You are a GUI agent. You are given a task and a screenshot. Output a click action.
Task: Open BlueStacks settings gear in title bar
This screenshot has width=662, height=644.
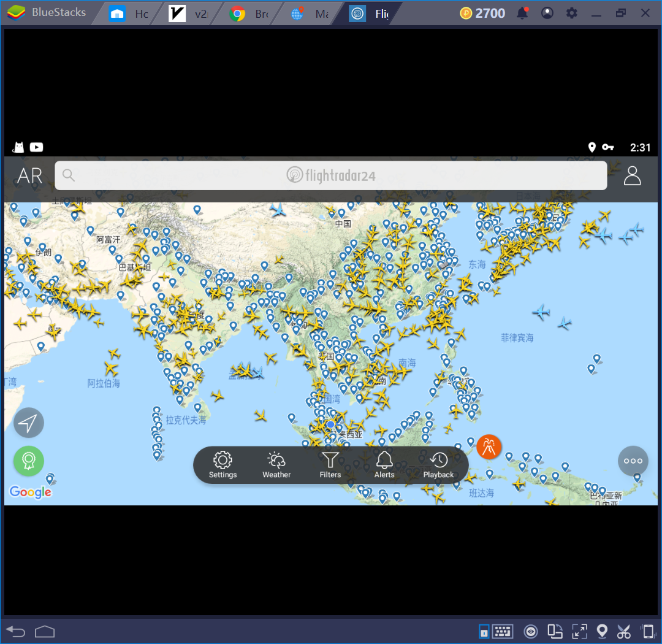coord(572,13)
